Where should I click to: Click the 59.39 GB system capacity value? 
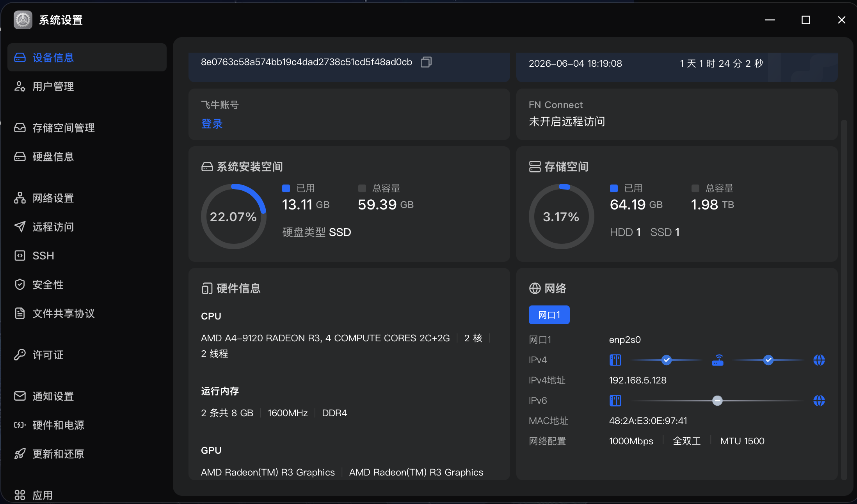pyautogui.click(x=386, y=204)
